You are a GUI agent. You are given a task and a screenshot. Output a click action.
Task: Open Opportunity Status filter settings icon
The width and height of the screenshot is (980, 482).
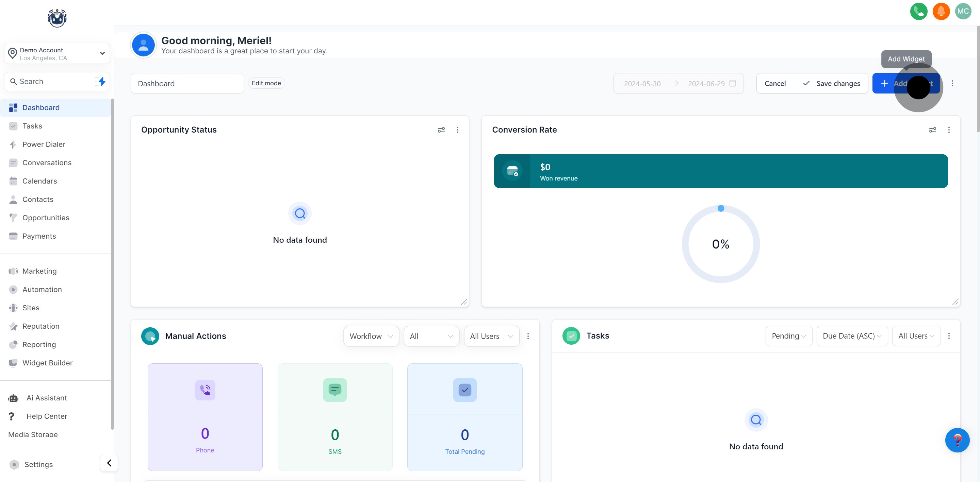pyautogui.click(x=441, y=130)
